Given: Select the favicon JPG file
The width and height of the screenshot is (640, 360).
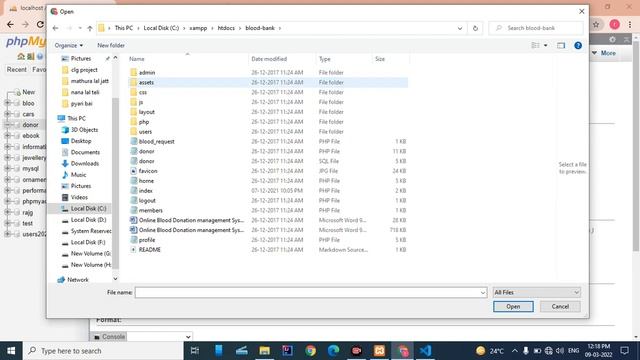Looking at the screenshot, I should click(x=148, y=171).
